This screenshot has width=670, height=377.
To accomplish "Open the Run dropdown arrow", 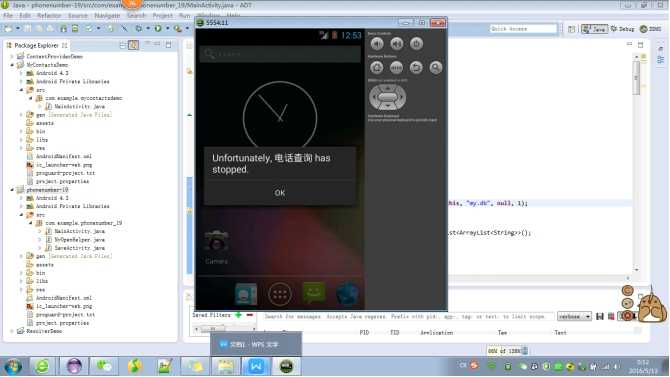I will (167, 29).
